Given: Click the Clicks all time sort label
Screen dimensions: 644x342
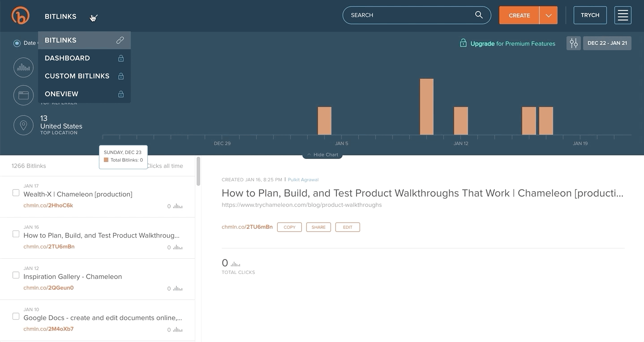Looking at the screenshot, I should [x=165, y=166].
